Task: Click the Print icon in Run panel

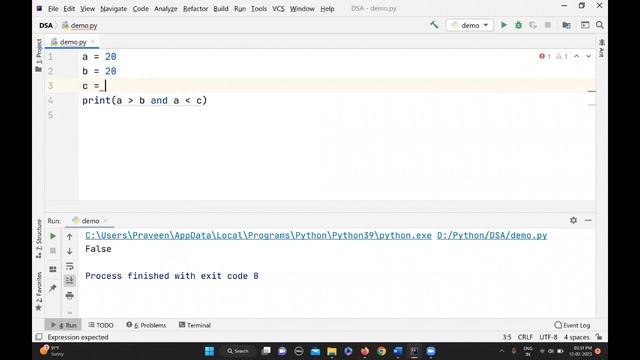Action: [x=69, y=295]
